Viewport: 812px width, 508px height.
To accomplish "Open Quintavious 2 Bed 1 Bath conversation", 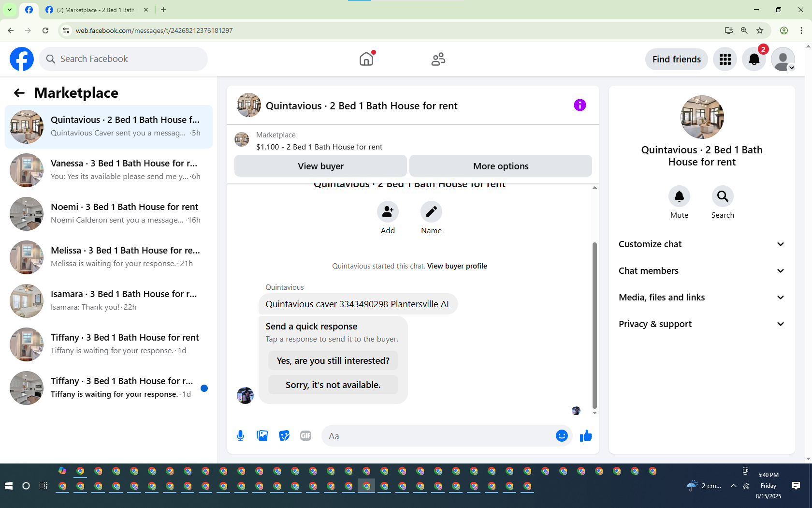I will [109, 127].
